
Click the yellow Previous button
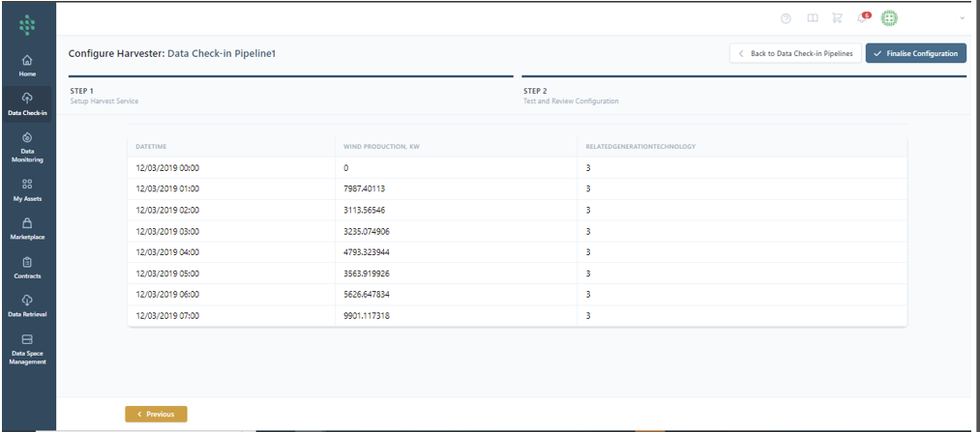coord(156,414)
